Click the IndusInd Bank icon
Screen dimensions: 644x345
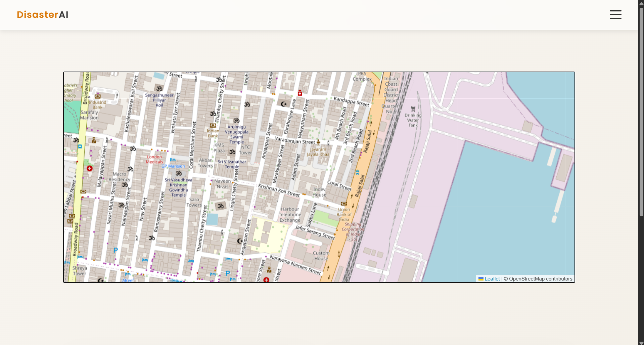[x=97, y=96]
